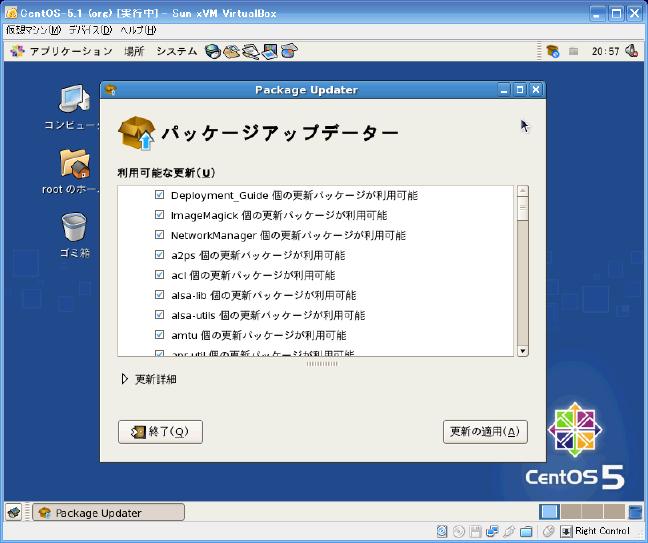
Task: Click the VirtualBox mouse capture indicator icon
Action: [x=548, y=531]
